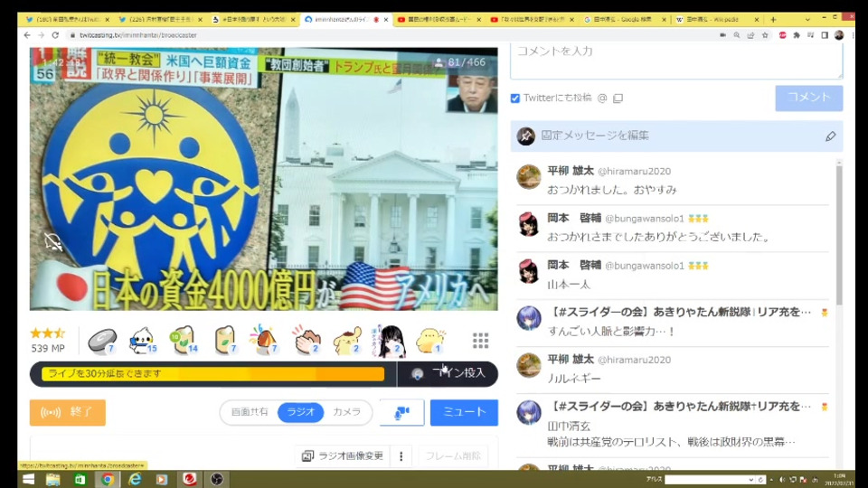Image resolution: width=868 pixels, height=488 pixels.
Task: Switch to the second Twitter tab (226)
Action: [x=161, y=19]
